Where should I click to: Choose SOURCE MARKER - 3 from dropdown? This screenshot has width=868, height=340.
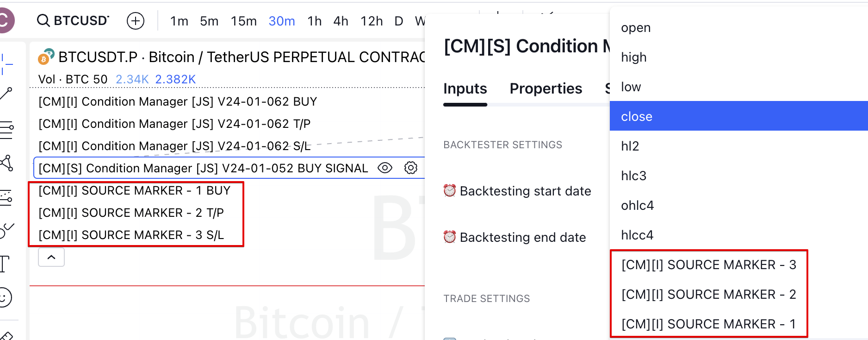pos(708,264)
